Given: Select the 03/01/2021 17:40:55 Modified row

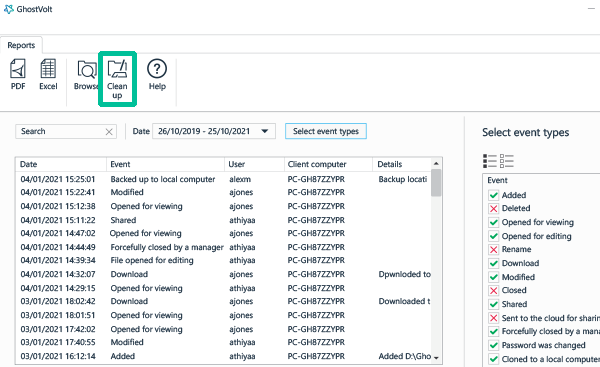Looking at the screenshot, I should 223,342.
